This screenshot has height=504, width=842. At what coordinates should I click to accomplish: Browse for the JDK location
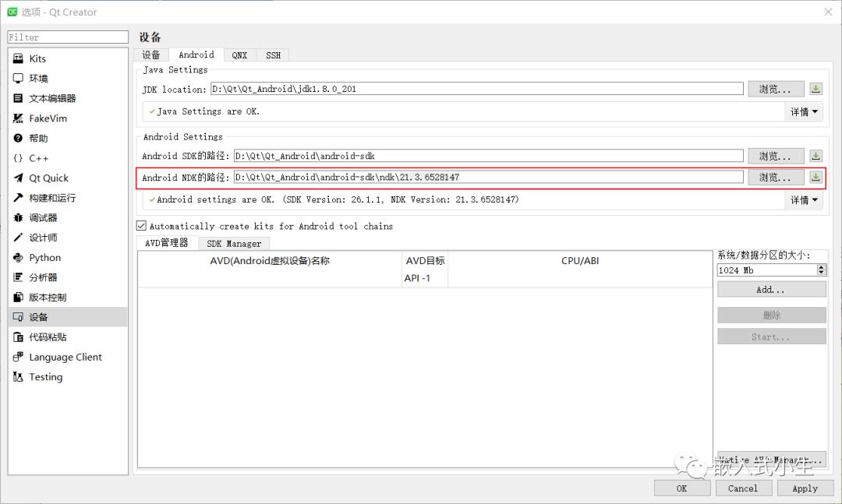(776, 89)
